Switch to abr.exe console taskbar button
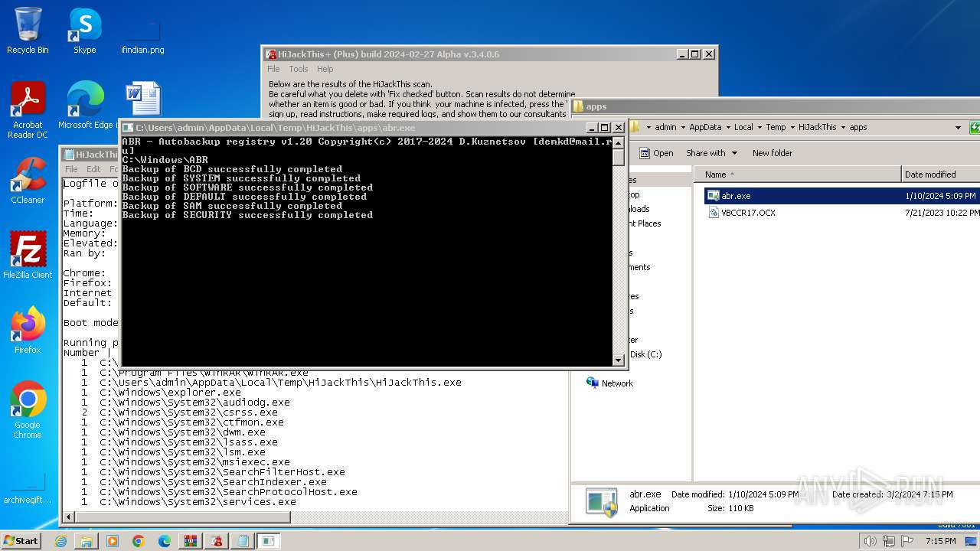The image size is (980, 551). tap(269, 541)
